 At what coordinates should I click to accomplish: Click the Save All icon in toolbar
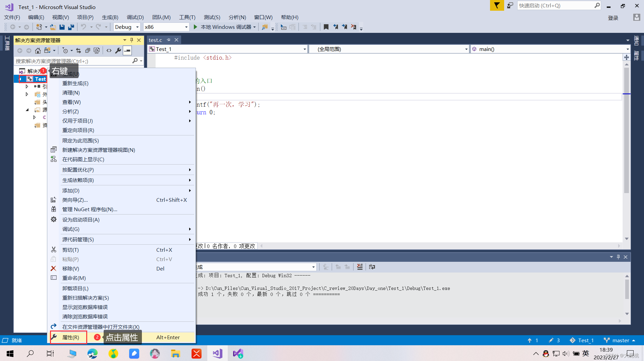click(71, 27)
